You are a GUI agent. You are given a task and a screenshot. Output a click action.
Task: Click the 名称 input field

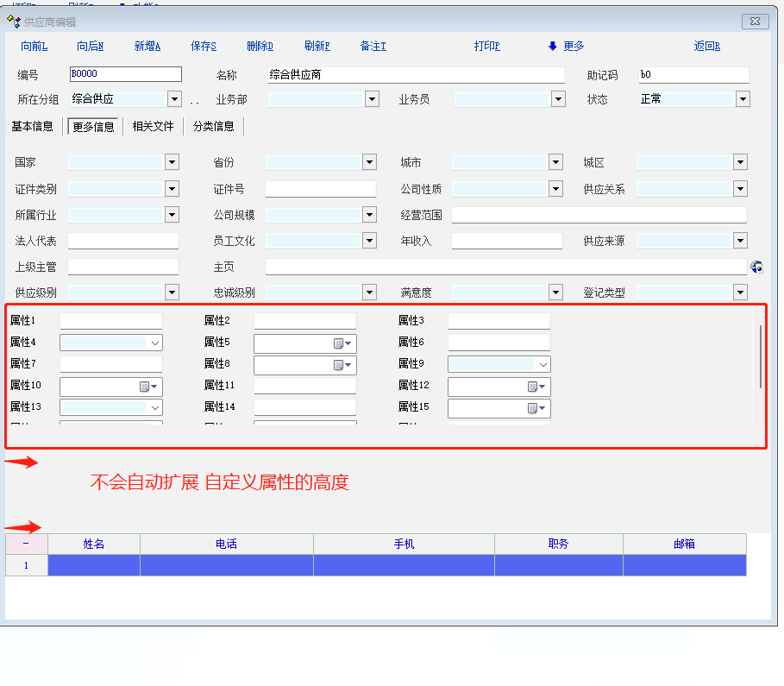click(415, 75)
